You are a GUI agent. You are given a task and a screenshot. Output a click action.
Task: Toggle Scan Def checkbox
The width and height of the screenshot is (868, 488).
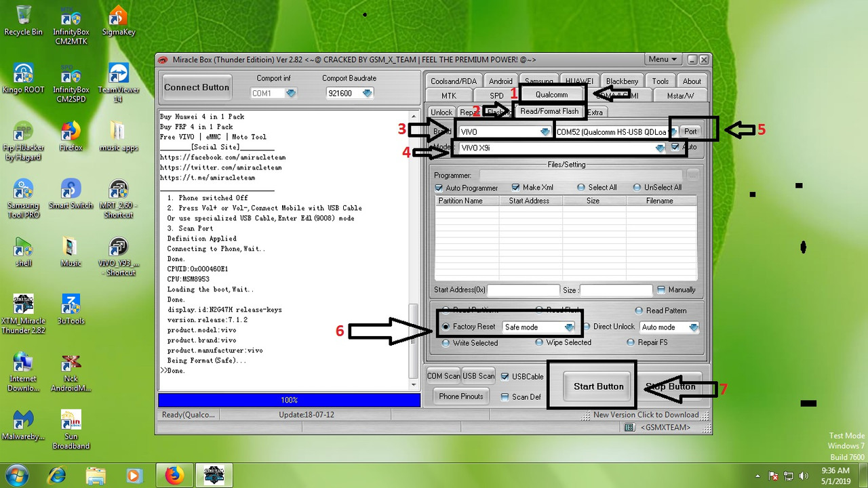click(505, 396)
